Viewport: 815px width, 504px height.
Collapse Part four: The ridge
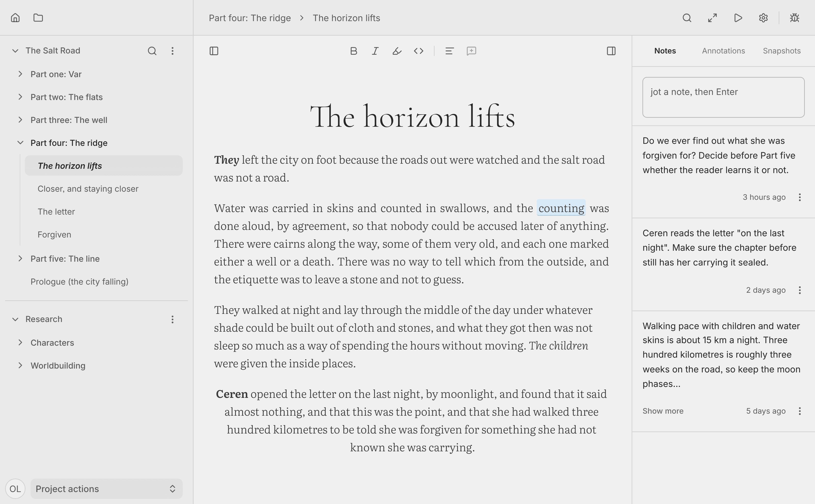tap(20, 143)
